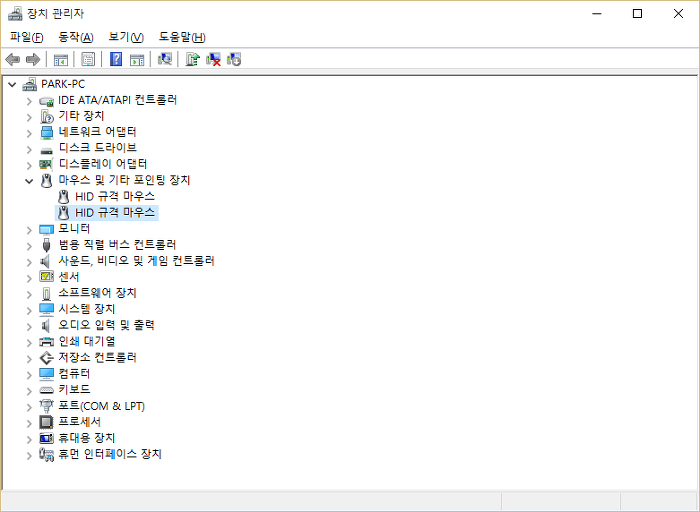This screenshot has width=700, height=512.
Task: Click the toolbar device icon with down arrow
Action: tap(234, 59)
